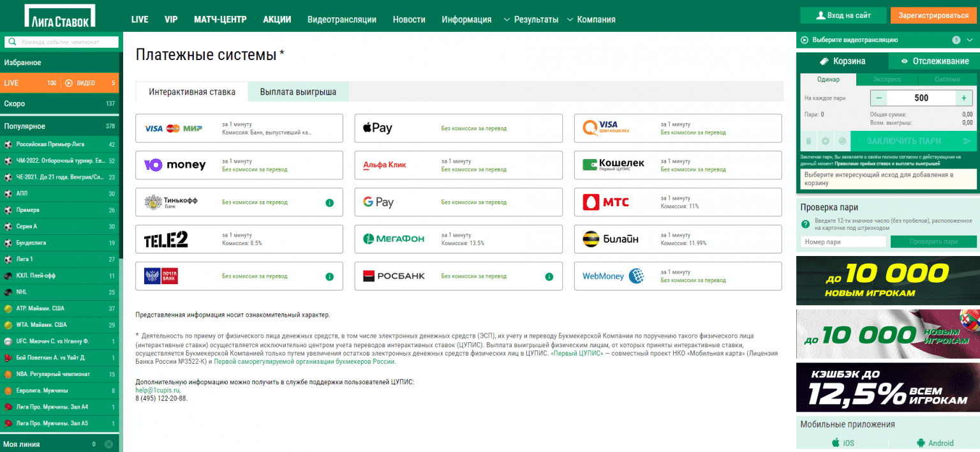Open Match-Center in the top navigation

click(220, 19)
